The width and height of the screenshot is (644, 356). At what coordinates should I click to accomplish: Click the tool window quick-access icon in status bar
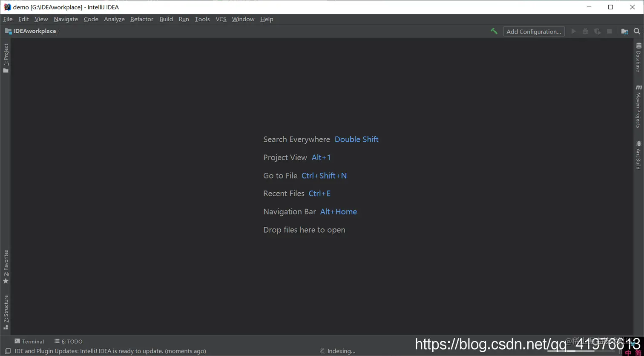(x=8, y=351)
